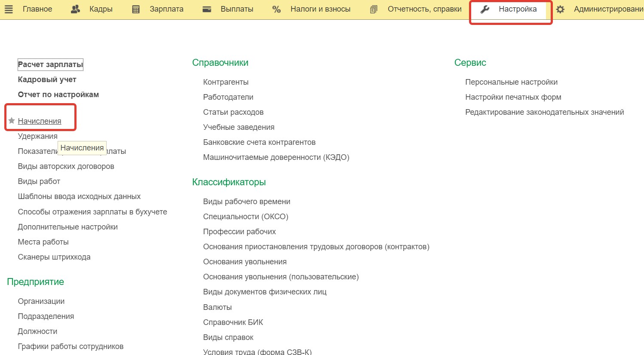Open the Удержания list
Viewport: 644px width, 355px height.
(37, 136)
